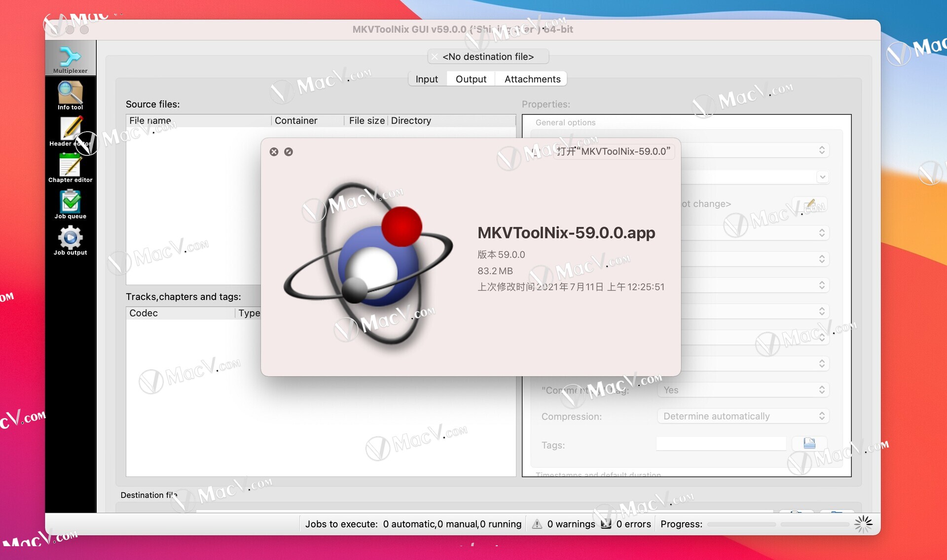Click the circular slash icon in dialog
Image resolution: width=947 pixels, height=560 pixels.
[x=289, y=152]
